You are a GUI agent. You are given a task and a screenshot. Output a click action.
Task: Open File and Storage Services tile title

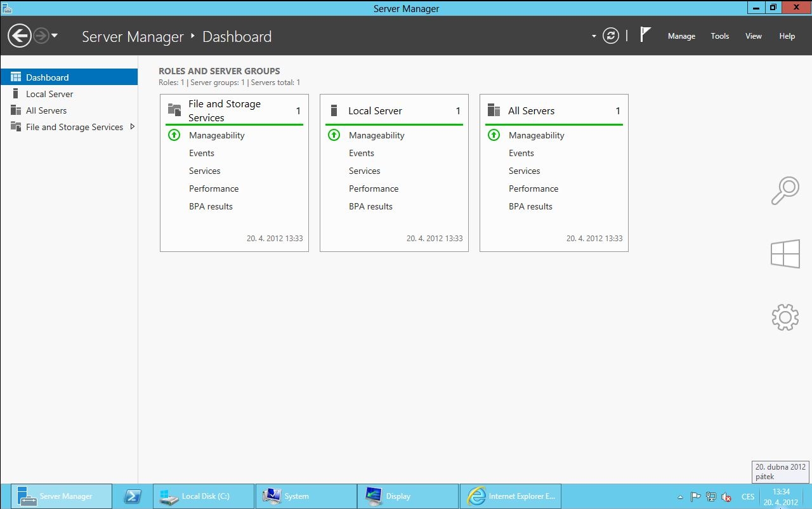click(x=225, y=110)
